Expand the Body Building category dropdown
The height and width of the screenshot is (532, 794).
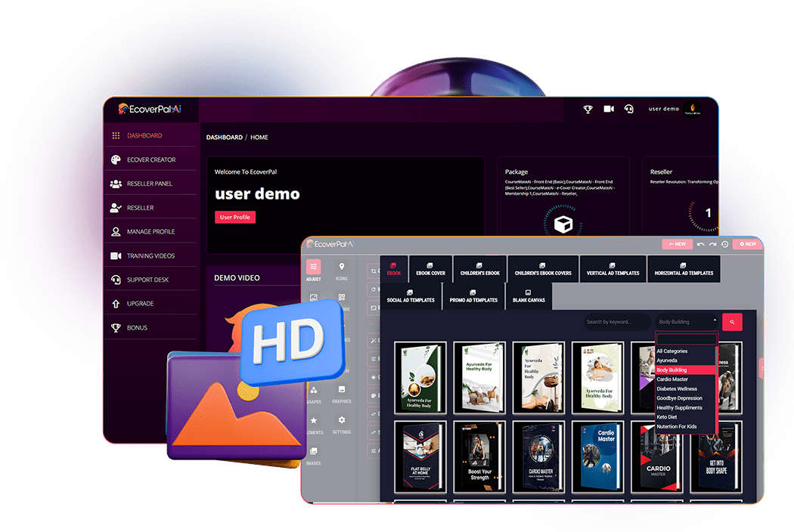[687, 322]
